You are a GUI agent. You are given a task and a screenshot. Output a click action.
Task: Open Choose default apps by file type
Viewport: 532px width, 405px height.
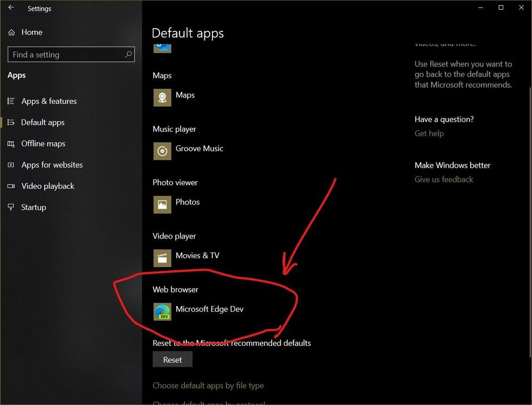(x=208, y=386)
